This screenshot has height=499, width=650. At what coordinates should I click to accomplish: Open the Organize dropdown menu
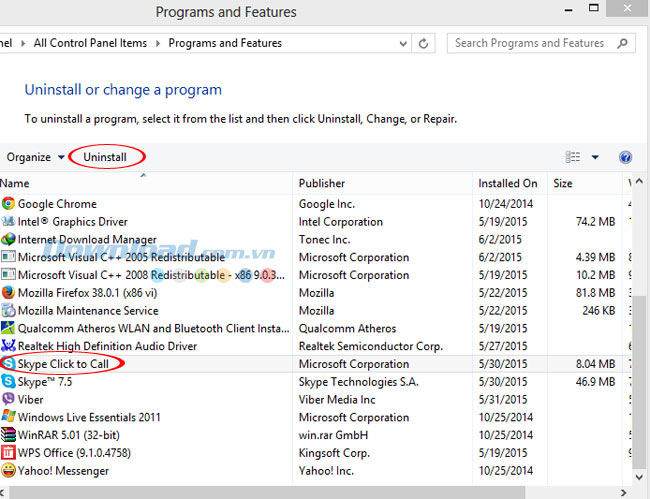tap(35, 157)
